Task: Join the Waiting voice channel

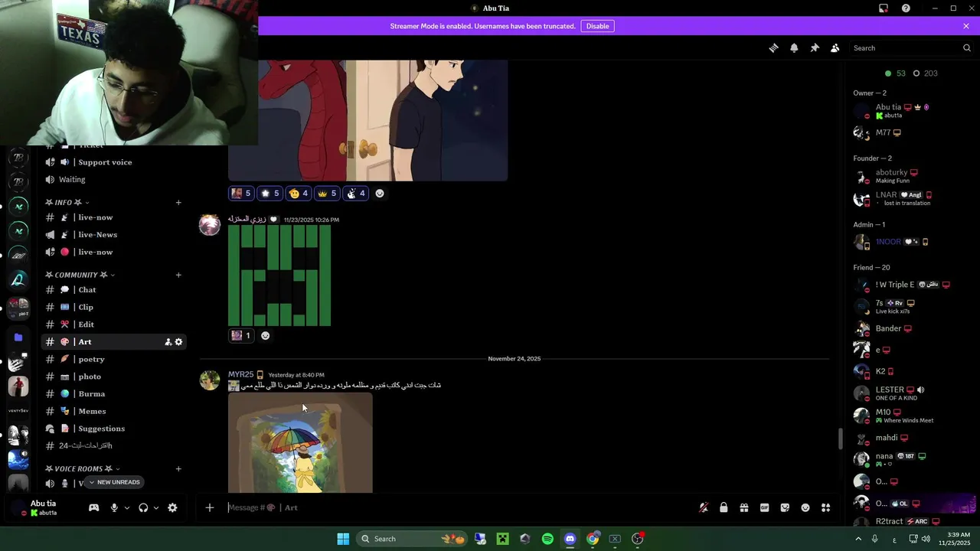Action: click(113, 179)
